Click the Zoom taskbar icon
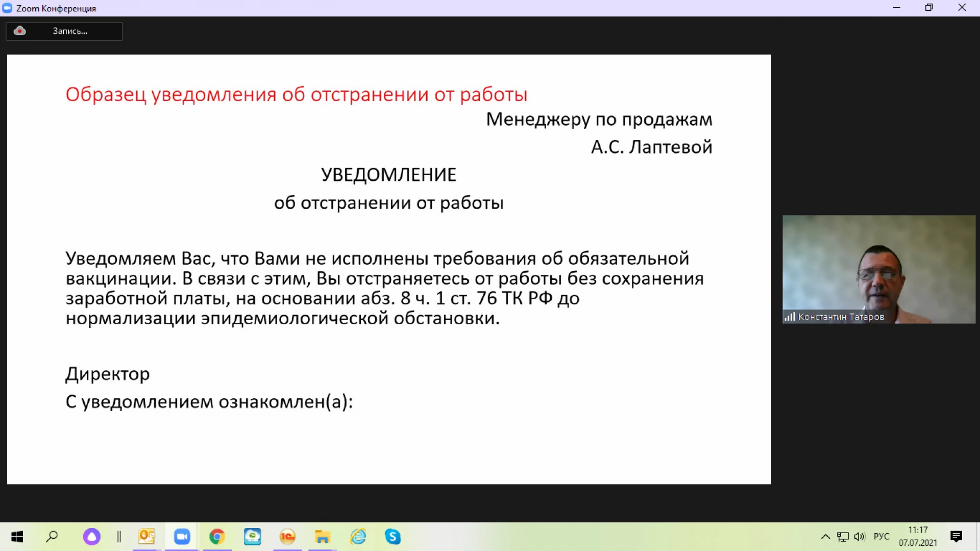This screenshot has width=980, height=551. click(x=182, y=537)
